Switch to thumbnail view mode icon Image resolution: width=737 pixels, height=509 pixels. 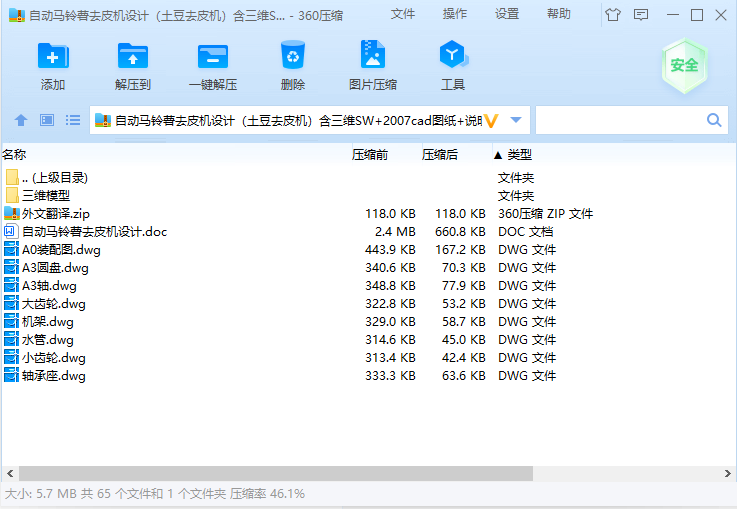pyautogui.click(x=47, y=120)
